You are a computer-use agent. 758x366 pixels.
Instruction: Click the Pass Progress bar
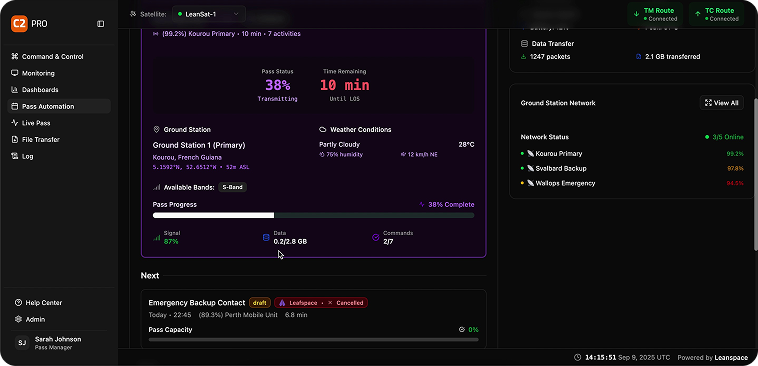click(x=313, y=216)
